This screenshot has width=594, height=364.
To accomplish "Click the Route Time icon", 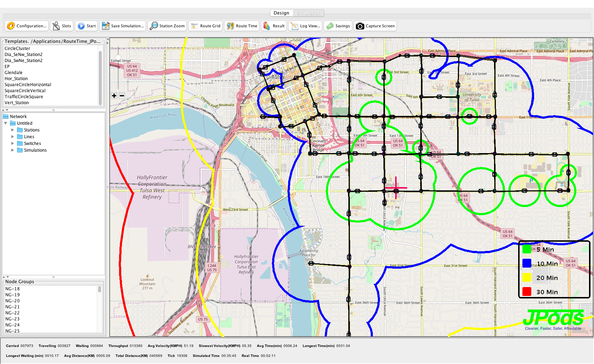I will pos(230,26).
